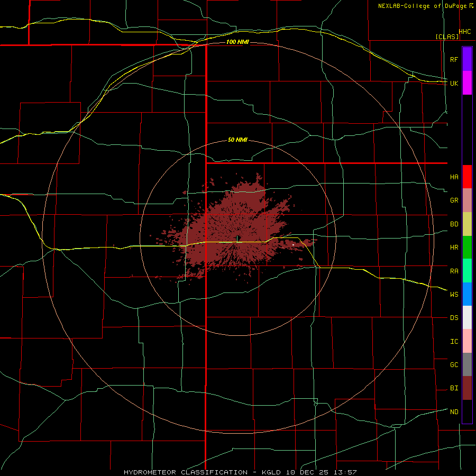Click the RF purple legend swatch
The height and width of the screenshot is (476, 476).
[467, 59]
